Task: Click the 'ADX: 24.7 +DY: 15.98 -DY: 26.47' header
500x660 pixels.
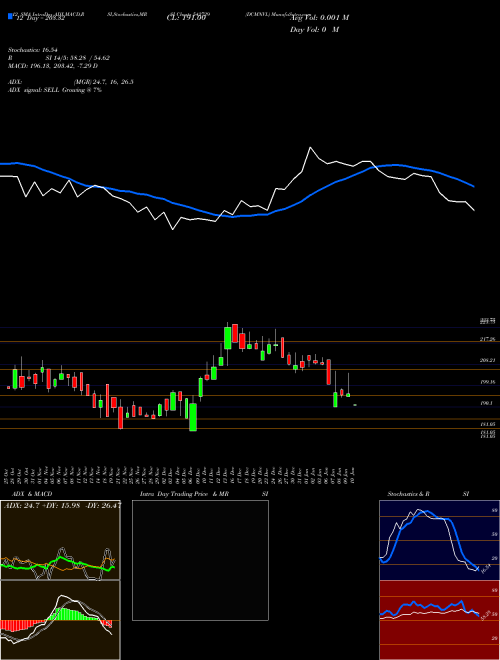Action: pos(62,506)
